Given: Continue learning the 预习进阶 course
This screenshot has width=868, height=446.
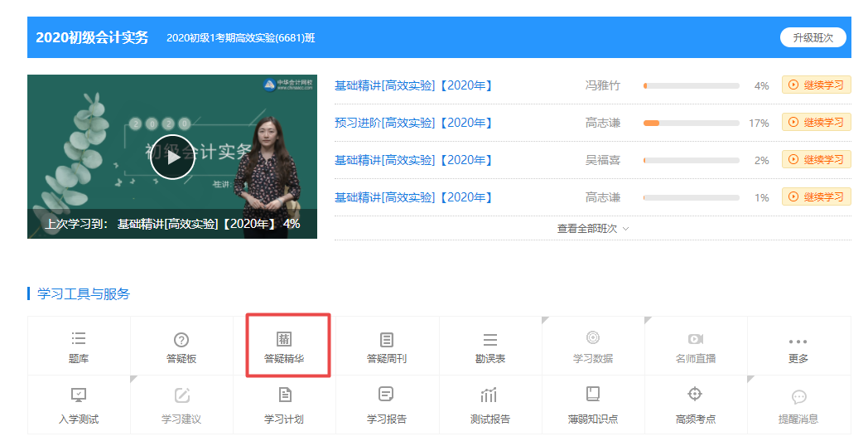Looking at the screenshot, I should click(x=816, y=122).
